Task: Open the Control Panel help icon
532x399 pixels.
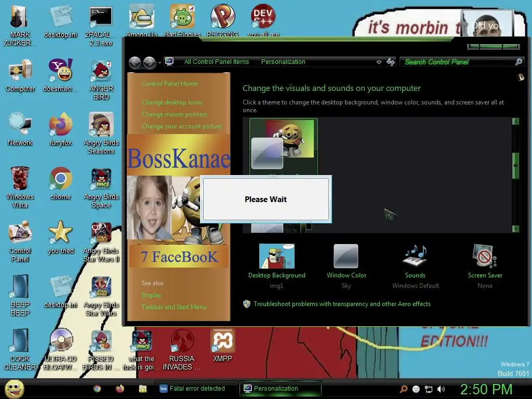Action: (521, 78)
